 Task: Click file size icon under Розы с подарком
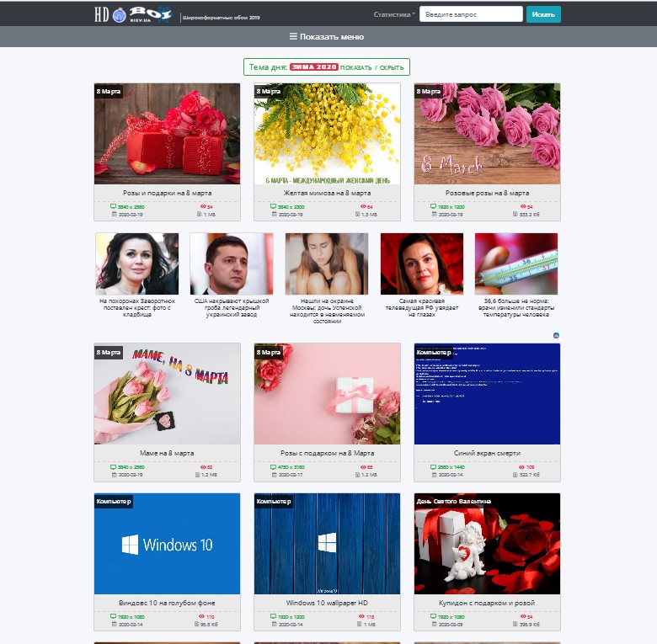(358, 475)
